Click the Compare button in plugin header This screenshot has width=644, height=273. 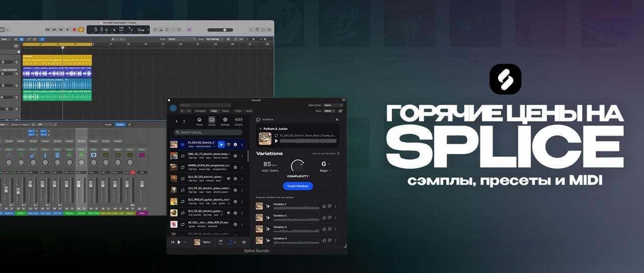pyautogui.click(x=200, y=111)
